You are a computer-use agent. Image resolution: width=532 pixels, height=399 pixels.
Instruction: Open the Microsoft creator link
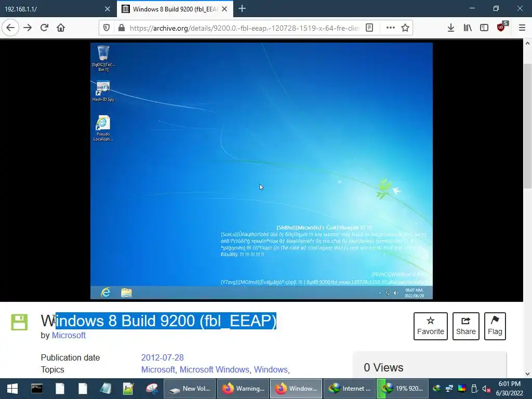[69, 335]
